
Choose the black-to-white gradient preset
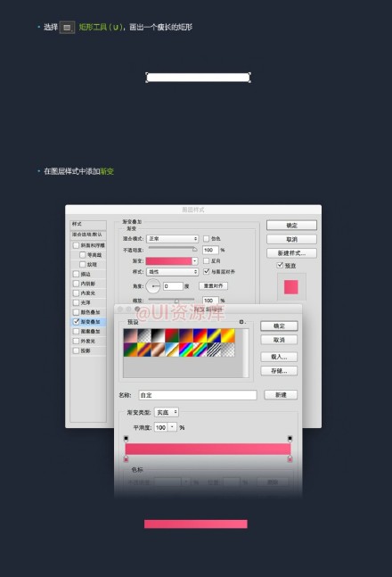pos(158,335)
